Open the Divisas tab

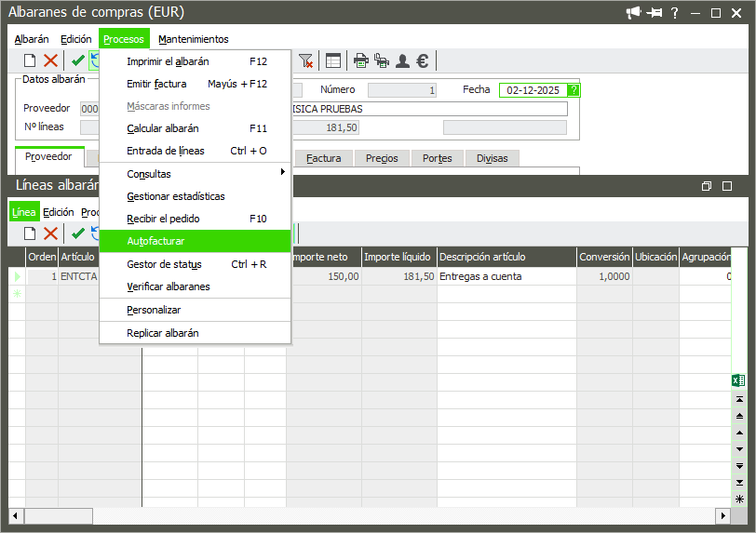[492, 158]
